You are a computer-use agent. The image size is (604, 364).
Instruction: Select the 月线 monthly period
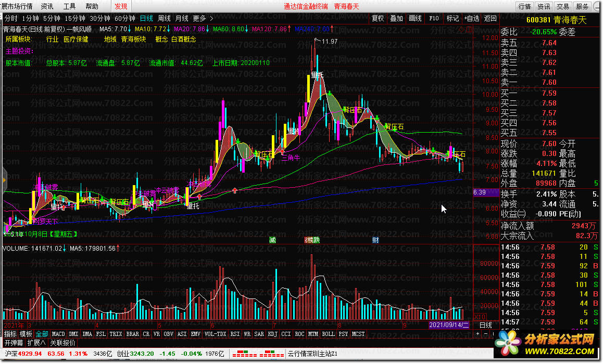click(x=182, y=18)
